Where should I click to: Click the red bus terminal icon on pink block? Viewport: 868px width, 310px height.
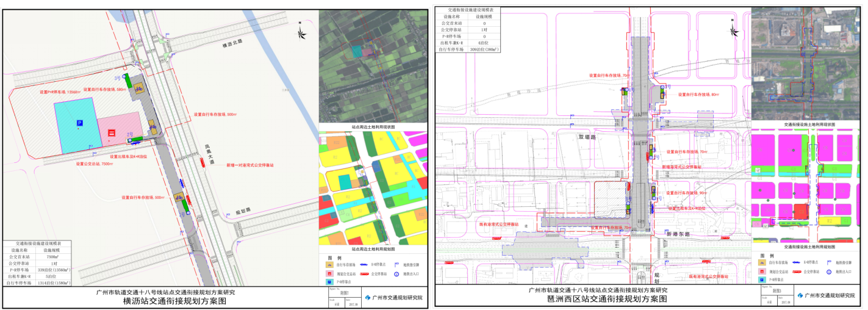111,132
